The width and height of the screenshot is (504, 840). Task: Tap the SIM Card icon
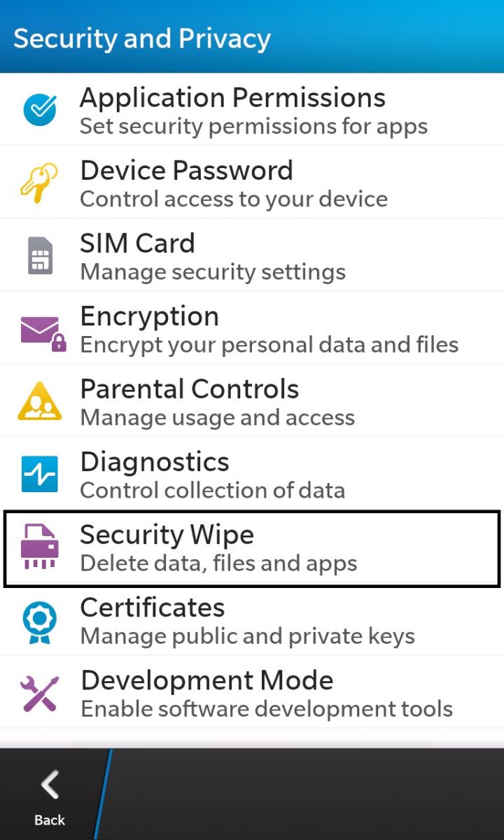pyautogui.click(x=40, y=255)
